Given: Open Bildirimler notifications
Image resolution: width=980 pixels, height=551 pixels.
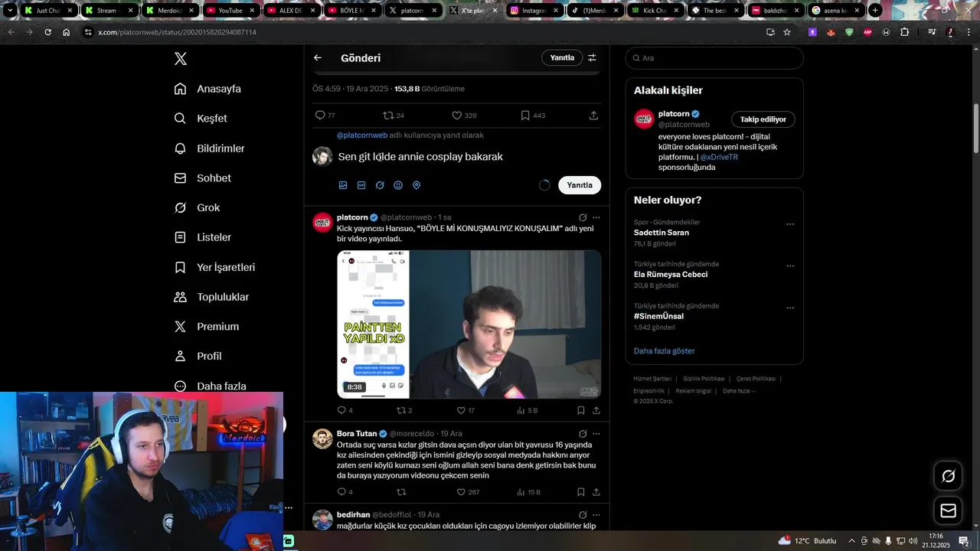Looking at the screenshot, I should [x=209, y=148].
